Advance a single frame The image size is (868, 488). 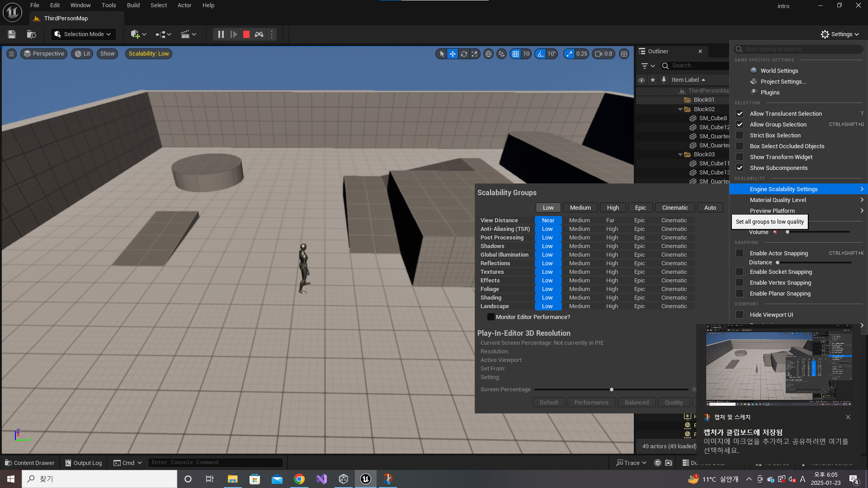(233, 34)
